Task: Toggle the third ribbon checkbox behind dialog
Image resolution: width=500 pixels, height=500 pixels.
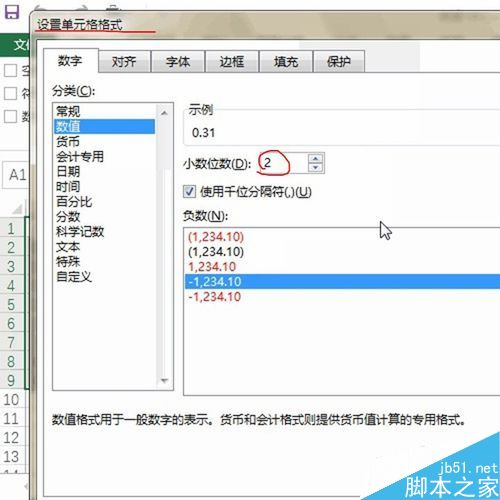Action: pos(10,117)
